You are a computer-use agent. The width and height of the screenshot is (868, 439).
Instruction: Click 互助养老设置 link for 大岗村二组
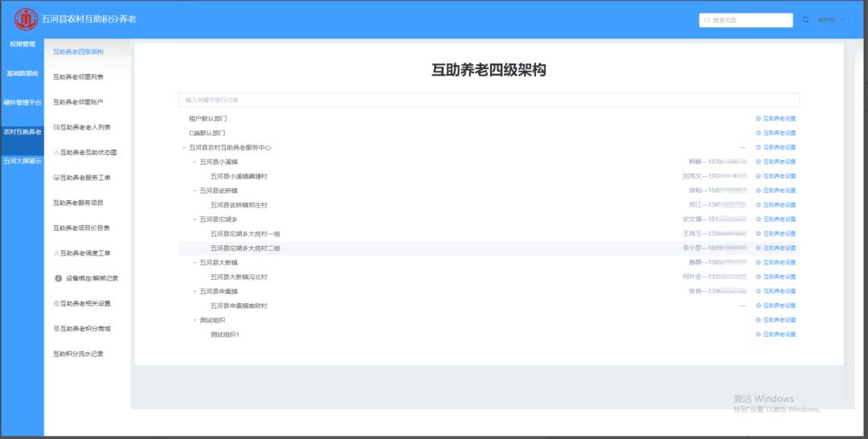pyautogui.click(x=776, y=248)
